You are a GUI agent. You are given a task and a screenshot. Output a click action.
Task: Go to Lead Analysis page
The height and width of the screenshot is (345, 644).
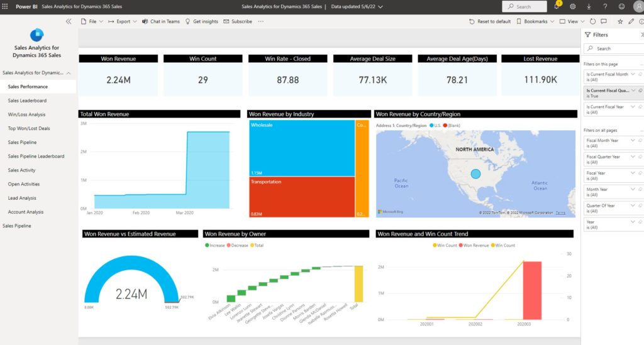22,198
